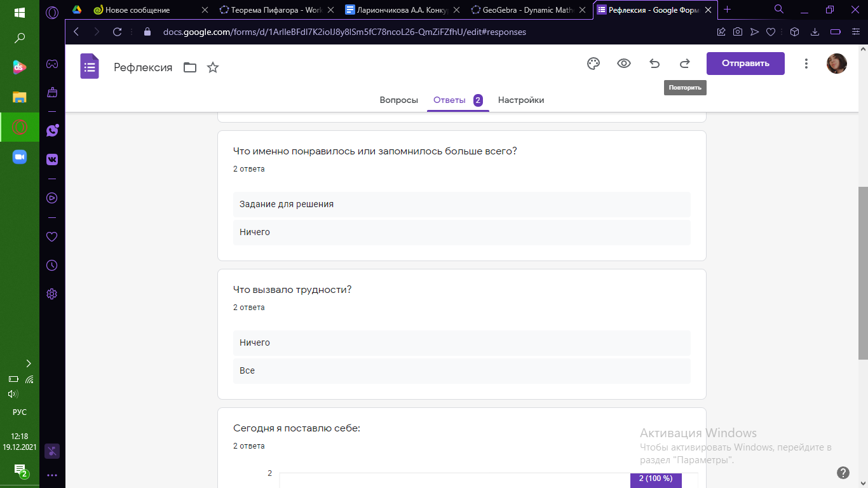Image resolution: width=868 pixels, height=488 pixels.
Task: Open Zoom from the taskbar
Action: pyautogui.click(x=20, y=157)
